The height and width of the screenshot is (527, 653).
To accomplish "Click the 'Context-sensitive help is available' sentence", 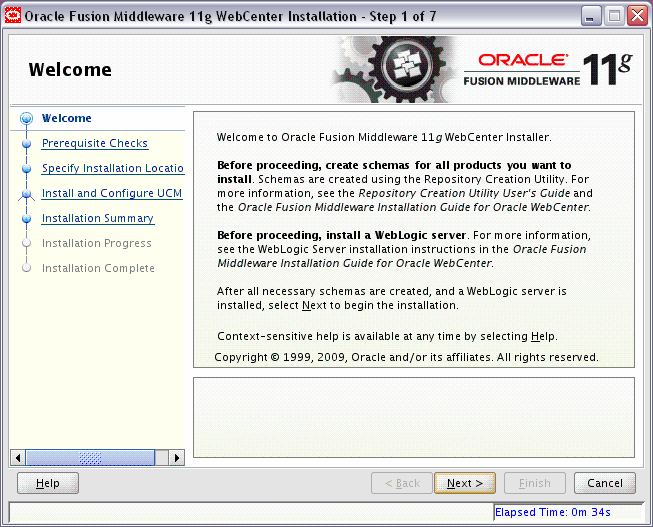I will pyautogui.click(x=387, y=336).
